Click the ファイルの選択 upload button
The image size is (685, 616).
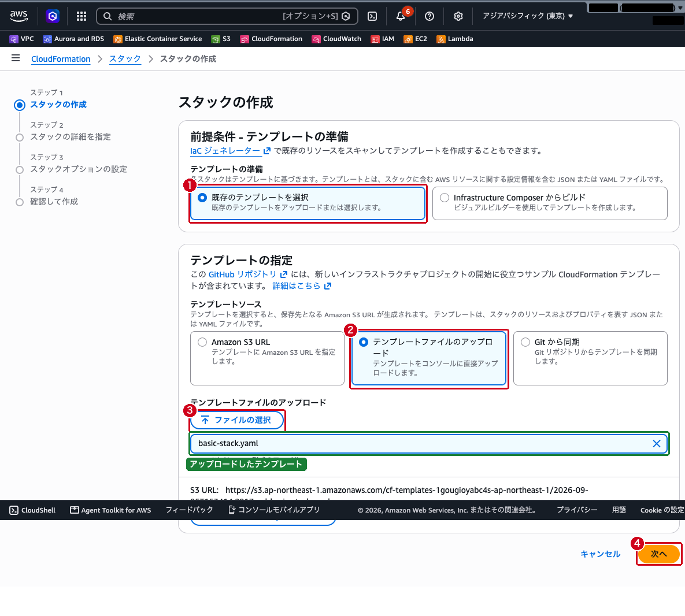pos(237,420)
